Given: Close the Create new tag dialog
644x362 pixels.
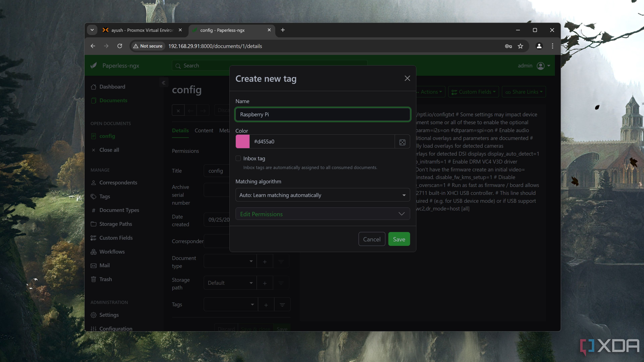Looking at the screenshot, I should pyautogui.click(x=407, y=78).
